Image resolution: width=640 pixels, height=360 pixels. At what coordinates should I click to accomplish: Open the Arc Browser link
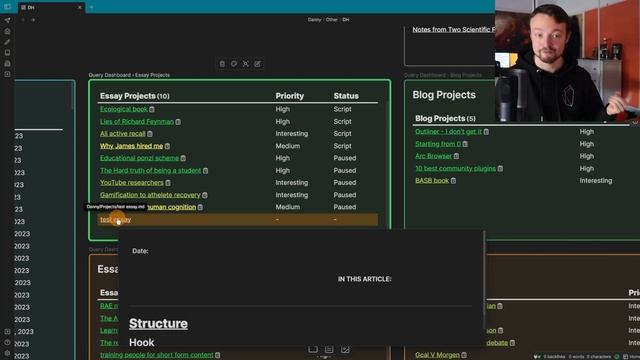433,156
